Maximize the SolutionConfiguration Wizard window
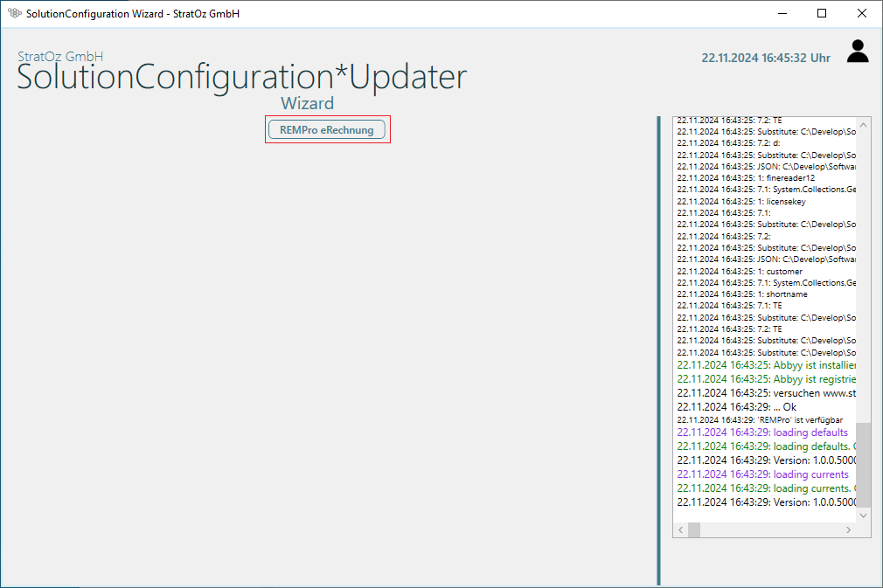This screenshot has width=883, height=588. 821,13
